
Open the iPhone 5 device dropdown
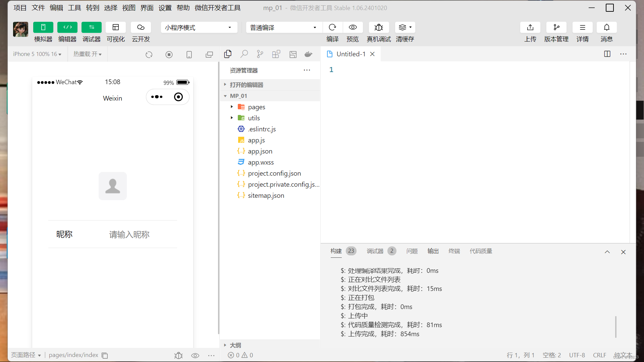[x=37, y=54]
